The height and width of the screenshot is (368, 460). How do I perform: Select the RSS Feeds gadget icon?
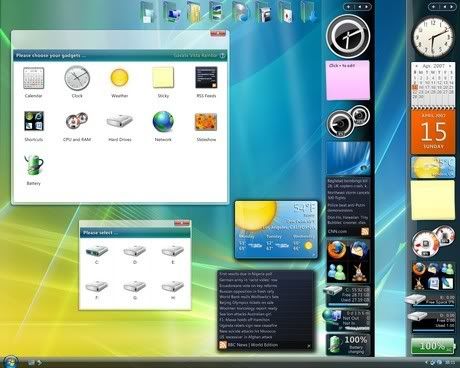pos(206,77)
